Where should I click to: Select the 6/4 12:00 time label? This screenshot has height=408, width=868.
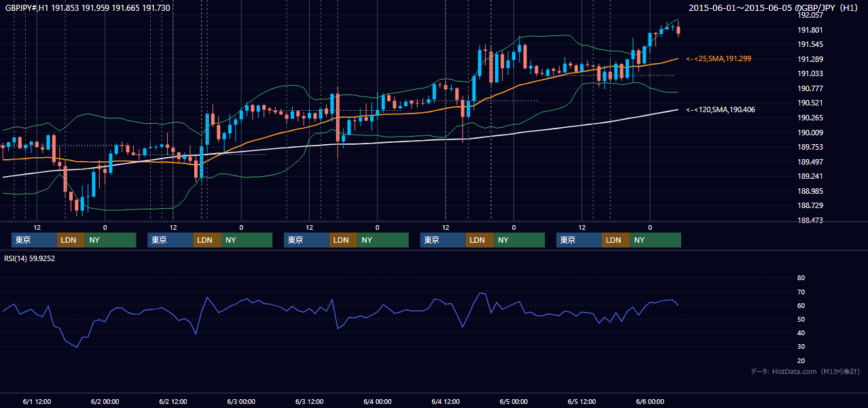(x=446, y=401)
